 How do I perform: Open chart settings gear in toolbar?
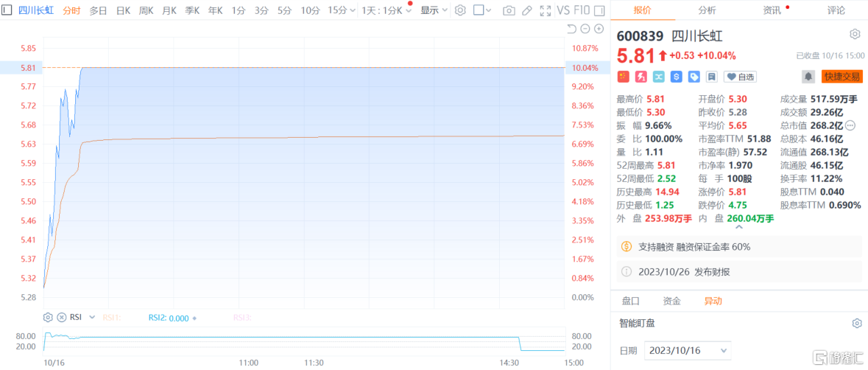[460, 10]
